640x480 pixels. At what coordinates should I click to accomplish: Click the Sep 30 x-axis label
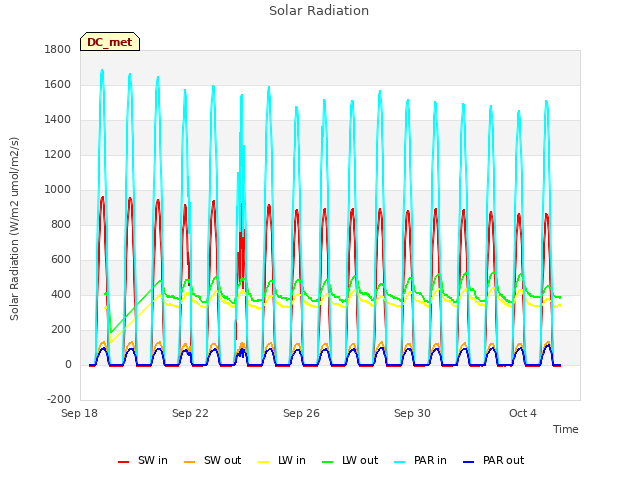(412, 413)
